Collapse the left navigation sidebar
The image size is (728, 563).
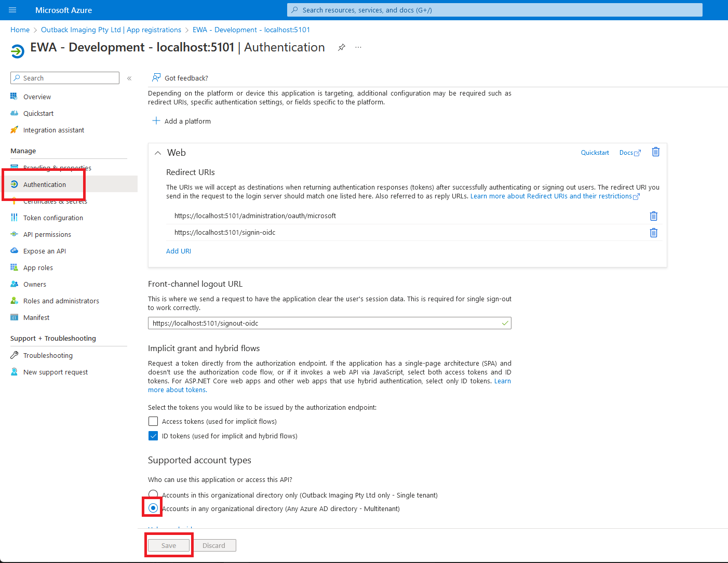pos(129,78)
